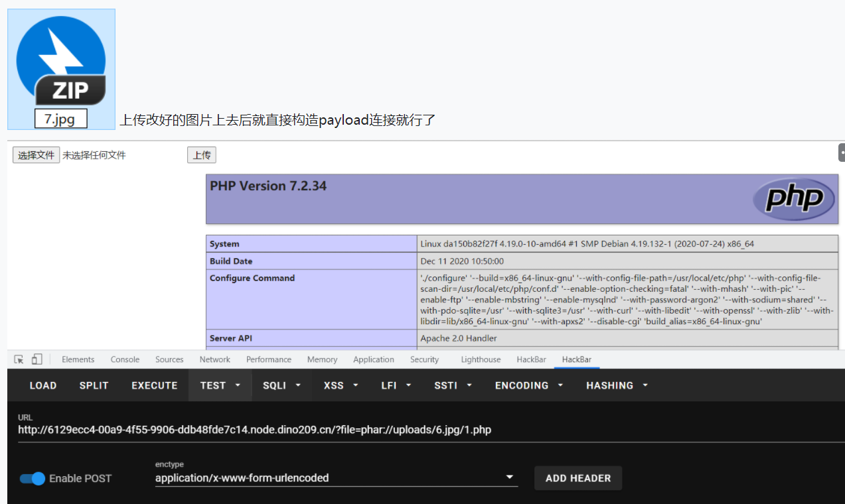
Task: Click the dark handle icon at right edge
Action: click(842, 152)
